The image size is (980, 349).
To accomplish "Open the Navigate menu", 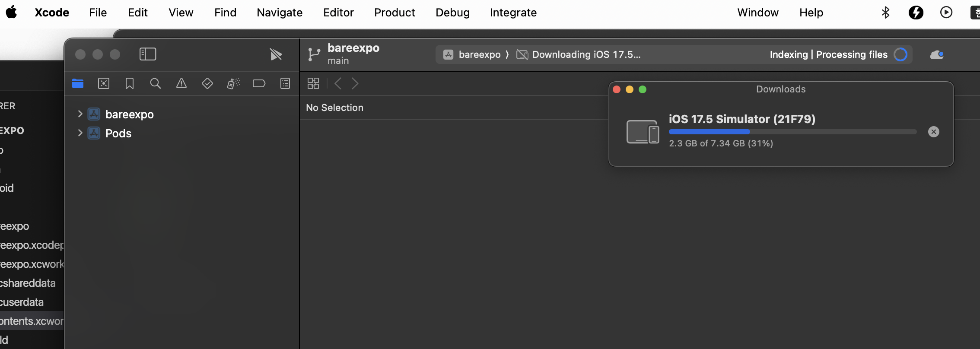I will (x=280, y=13).
